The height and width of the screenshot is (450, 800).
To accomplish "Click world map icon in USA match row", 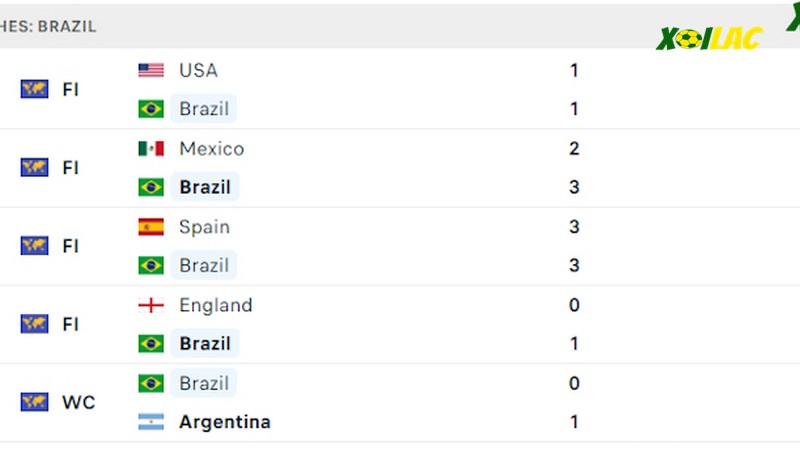I will click(x=35, y=89).
